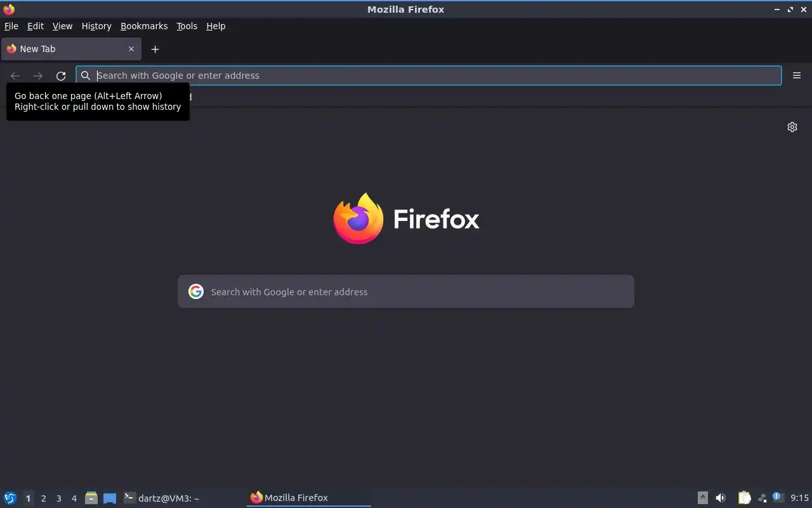The height and width of the screenshot is (508, 812).
Task: Open the Firefox hamburger application menu
Action: pyautogui.click(x=797, y=76)
